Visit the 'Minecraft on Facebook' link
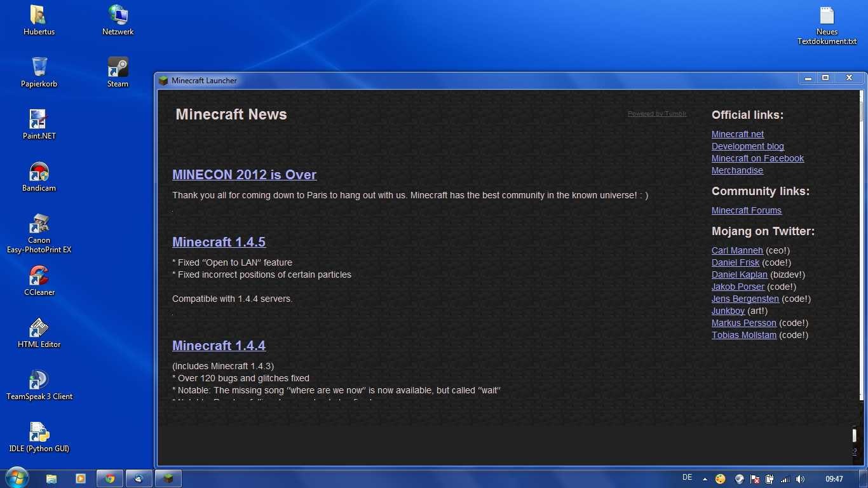868x488 pixels. (757, 158)
